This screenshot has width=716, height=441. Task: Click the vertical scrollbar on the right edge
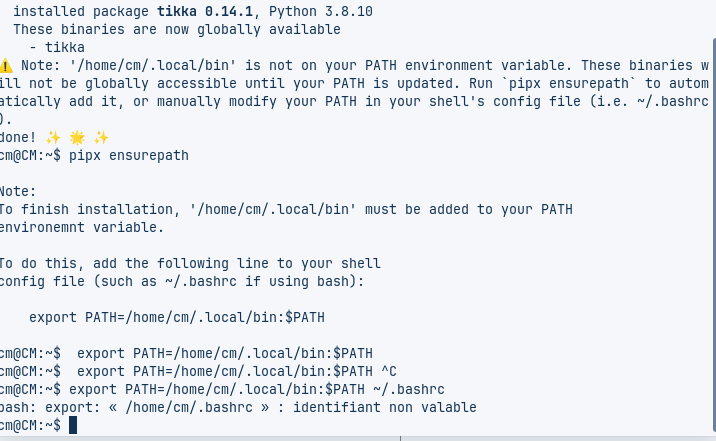pos(714,235)
